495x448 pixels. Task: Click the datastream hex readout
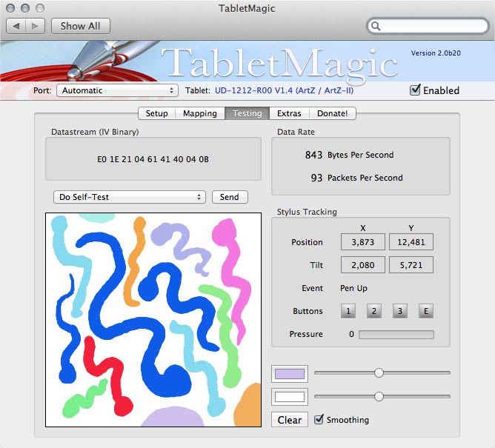tap(153, 159)
